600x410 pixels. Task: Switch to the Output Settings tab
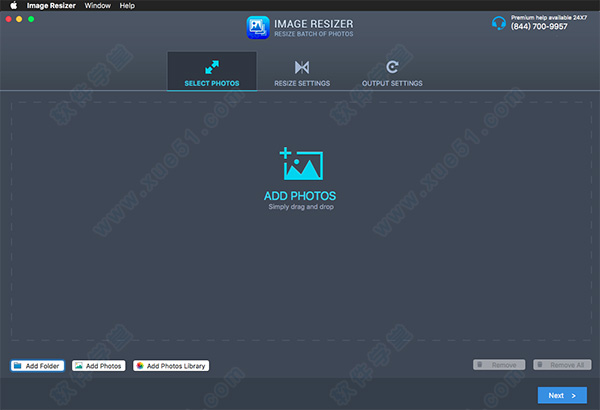coord(392,73)
